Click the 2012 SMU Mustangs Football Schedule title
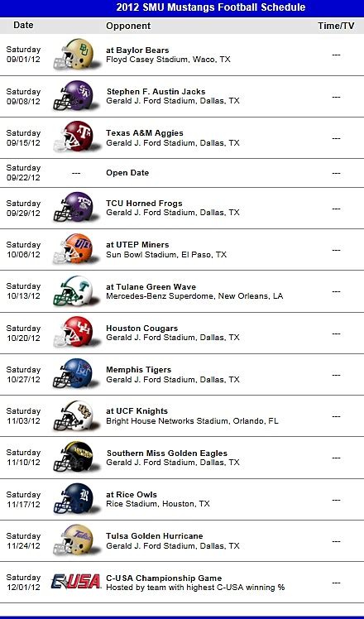 coord(211,7)
